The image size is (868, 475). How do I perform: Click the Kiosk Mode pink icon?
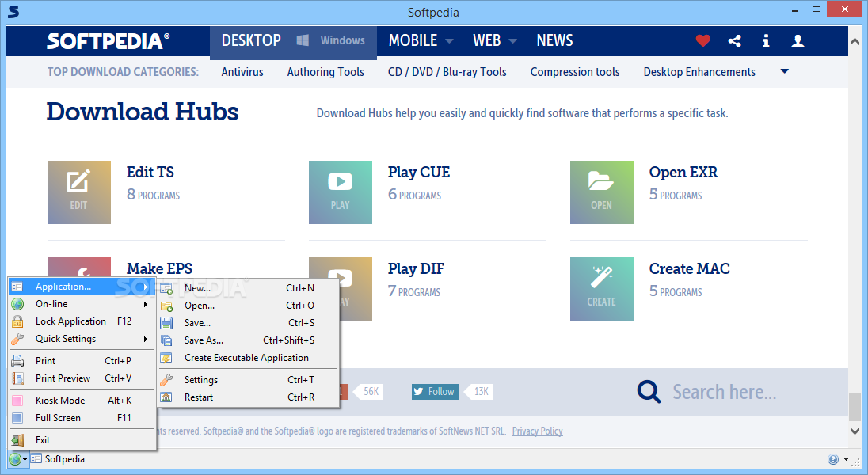click(17, 401)
